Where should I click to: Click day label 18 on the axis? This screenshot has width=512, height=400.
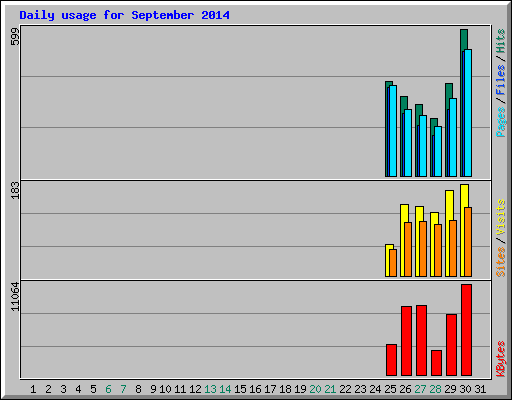(285, 389)
